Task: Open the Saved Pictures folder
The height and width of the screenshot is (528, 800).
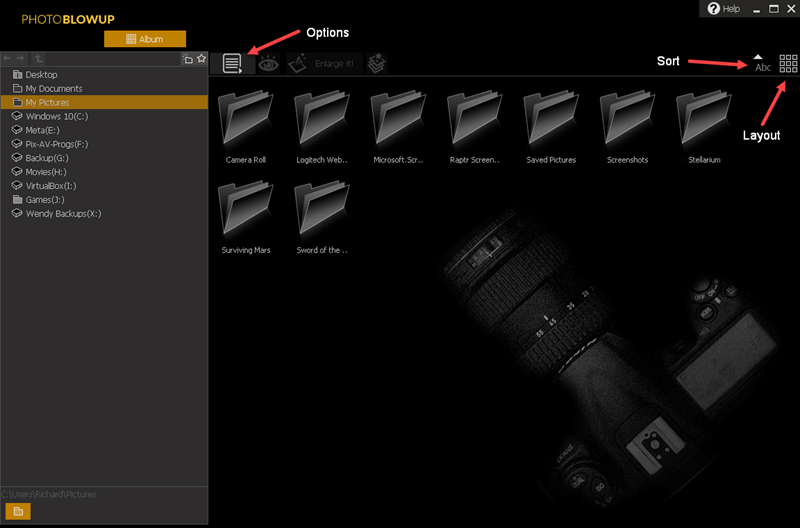Action: pos(551,127)
